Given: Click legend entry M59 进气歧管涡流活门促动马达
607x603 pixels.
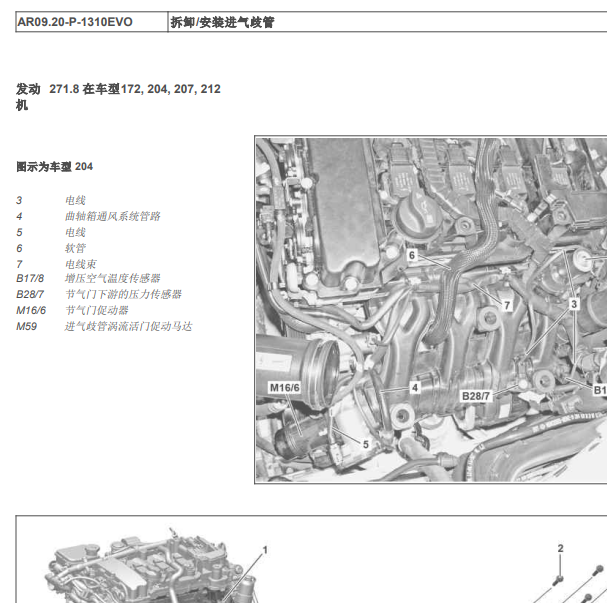Looking at the screenshot, I should tap(104, 327).
